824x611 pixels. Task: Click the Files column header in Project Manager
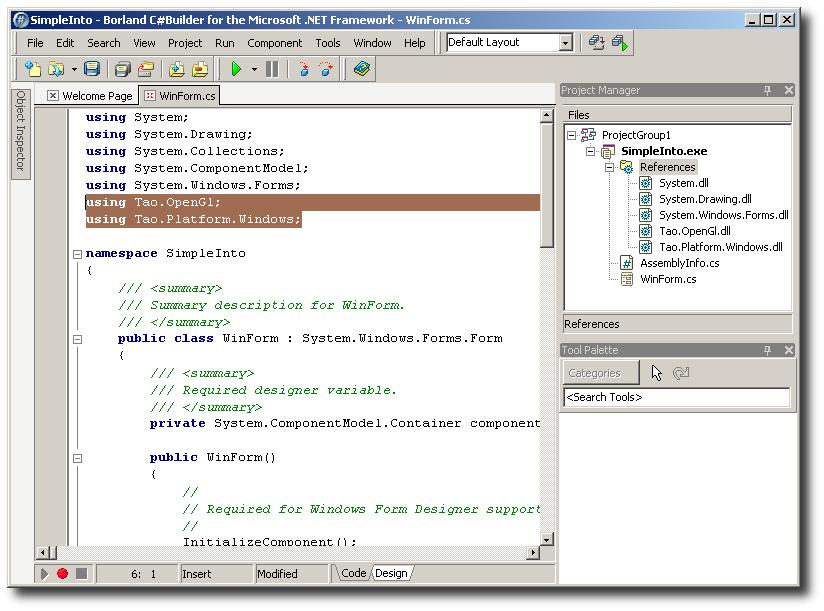coord(677,115)
